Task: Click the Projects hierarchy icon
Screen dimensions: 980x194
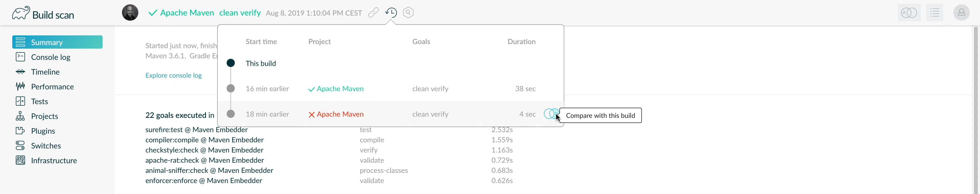Action: (20, 116)
